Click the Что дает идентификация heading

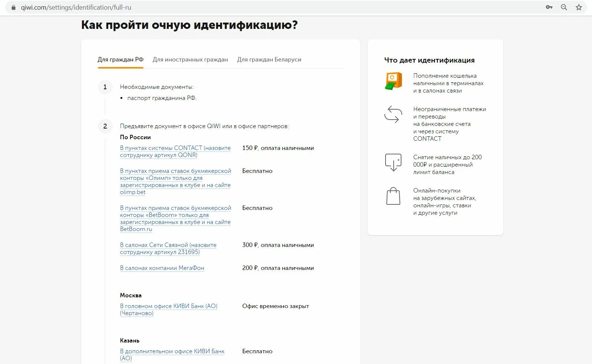429,60
